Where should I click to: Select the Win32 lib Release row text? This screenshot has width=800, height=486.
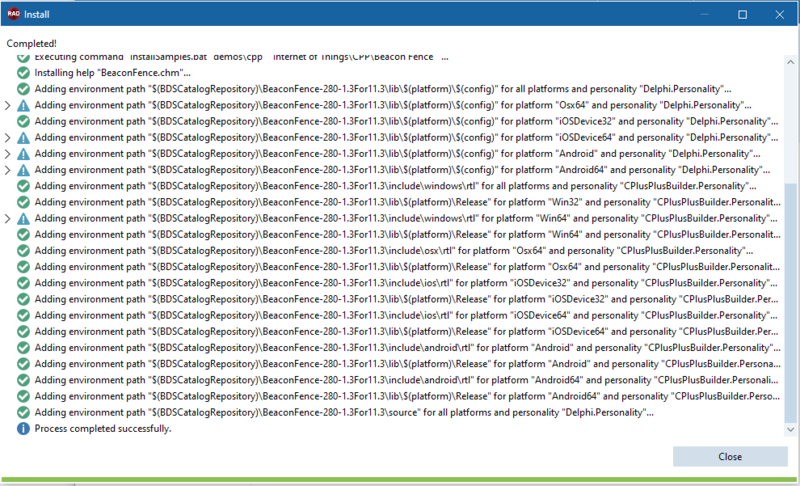[x=407, y=202]
